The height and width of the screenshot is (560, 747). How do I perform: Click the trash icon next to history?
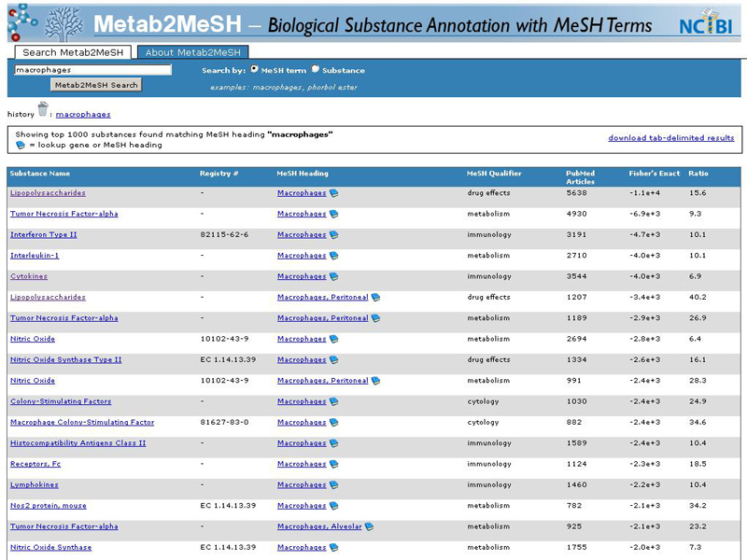tap(43, 109)
